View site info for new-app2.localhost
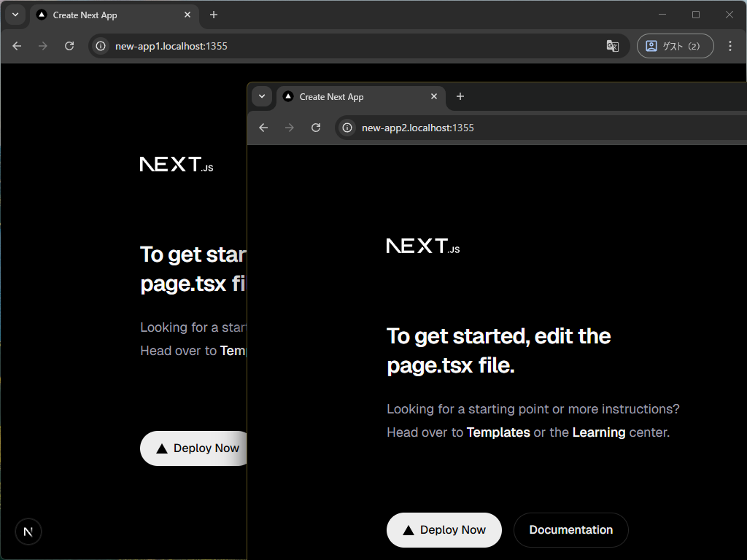Screen dimensions: 747x560 pos(347,128)
